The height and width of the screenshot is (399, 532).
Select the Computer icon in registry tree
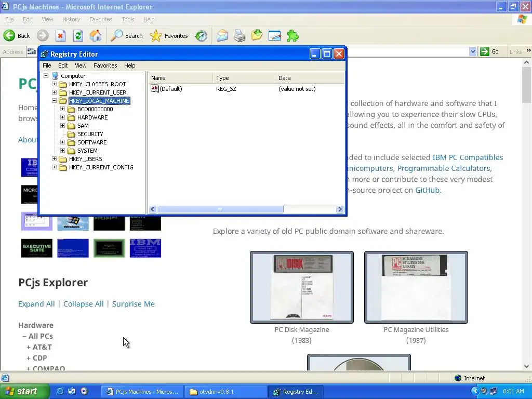[x=55, y=76]
